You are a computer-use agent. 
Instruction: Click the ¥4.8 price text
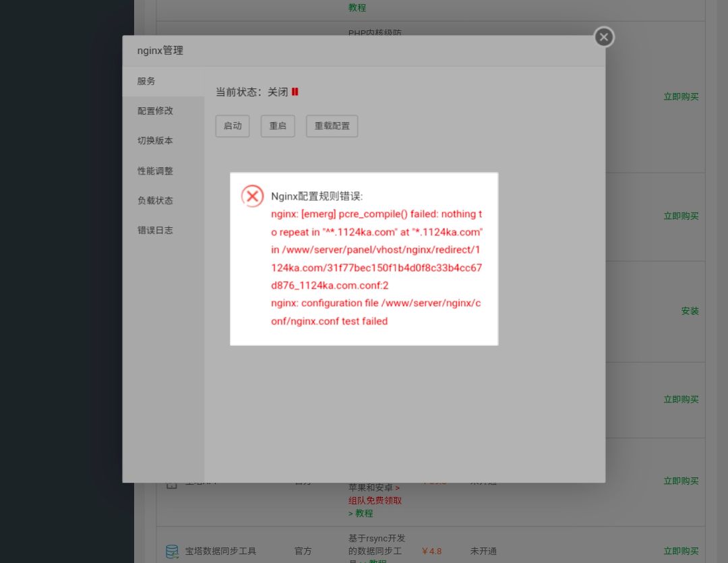point(432,551)
